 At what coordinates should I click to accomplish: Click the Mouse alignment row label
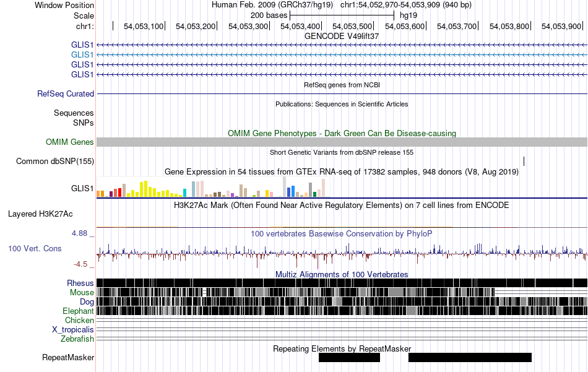coord(82,293)
